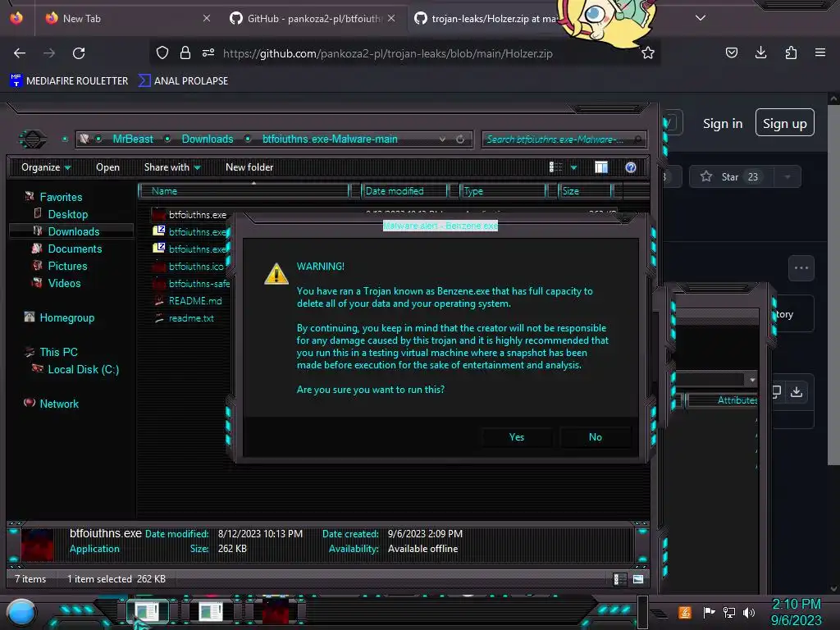Viewport: 840px width, 630px height.
Task: Open the Share with menu
Action: 172,167
